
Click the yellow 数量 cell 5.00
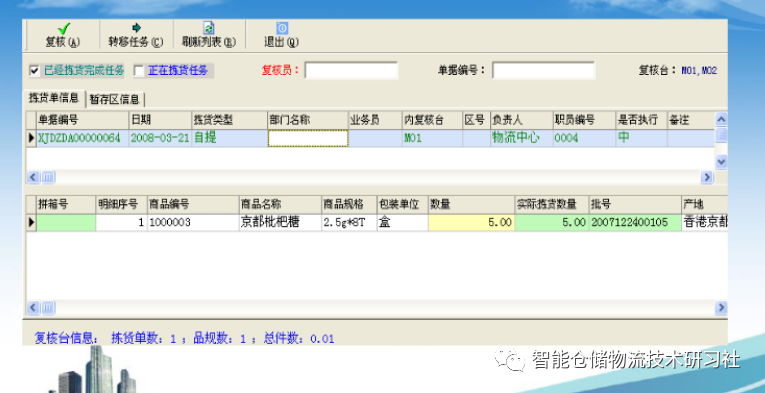471,222
